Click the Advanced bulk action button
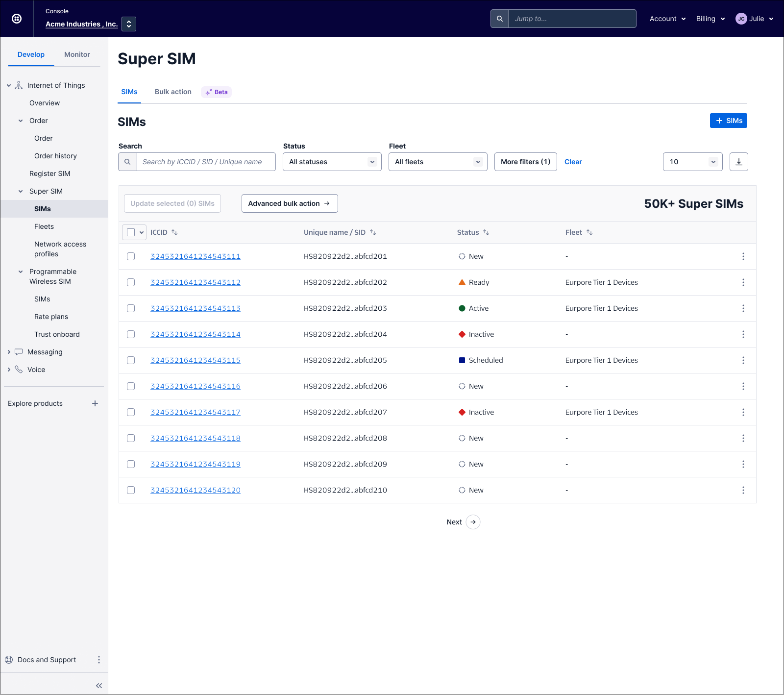The height and width of the screenshot is (695, 784). (x=289, y=203)
